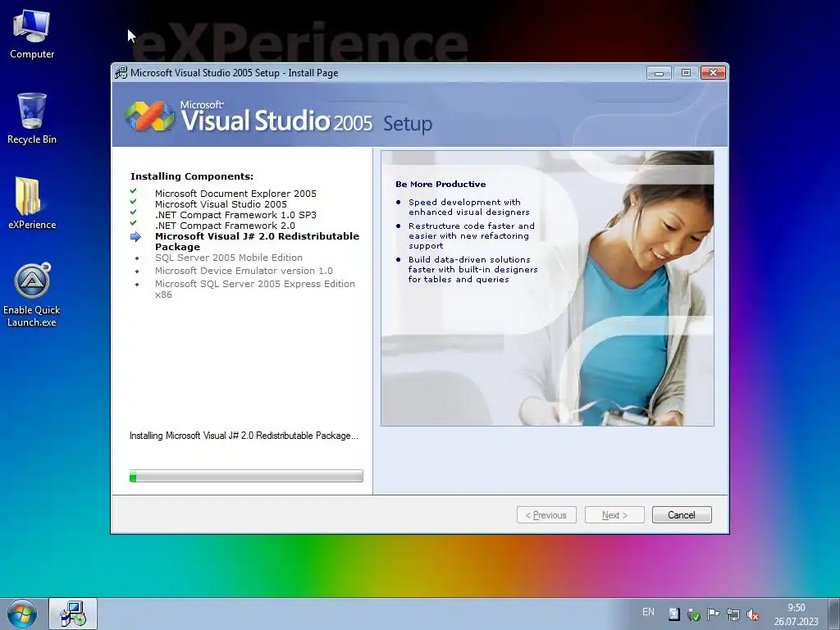
Task: Click the disabled Previous button
Action: (546, 515)
